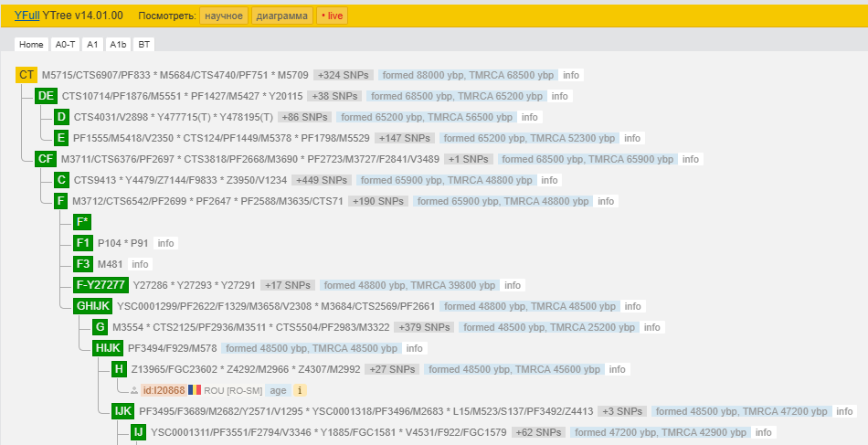Image resolution: width=868 pixels, height=445 pixels.
Task: Open info for F-Y27277 row
Action: (x=513, y=286)
